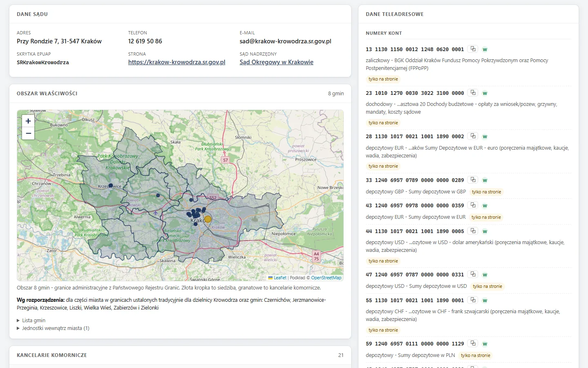Zoom out on the jurisdiction map
Image resolution: width=588 pixels, height=368 pixels.
coord(28,133)
